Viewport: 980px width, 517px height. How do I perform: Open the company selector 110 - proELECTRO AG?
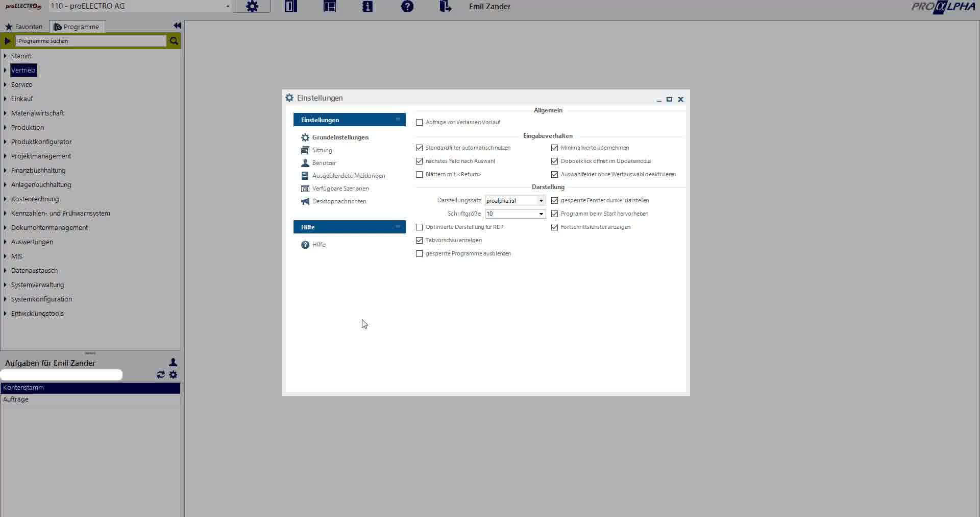click(x=140, y=6)
